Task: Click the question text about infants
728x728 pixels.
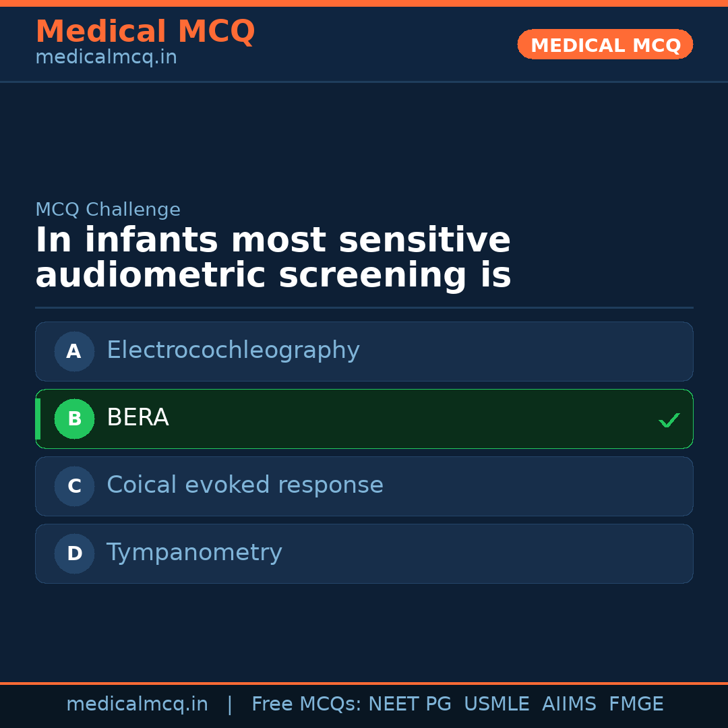Action: 273,258
